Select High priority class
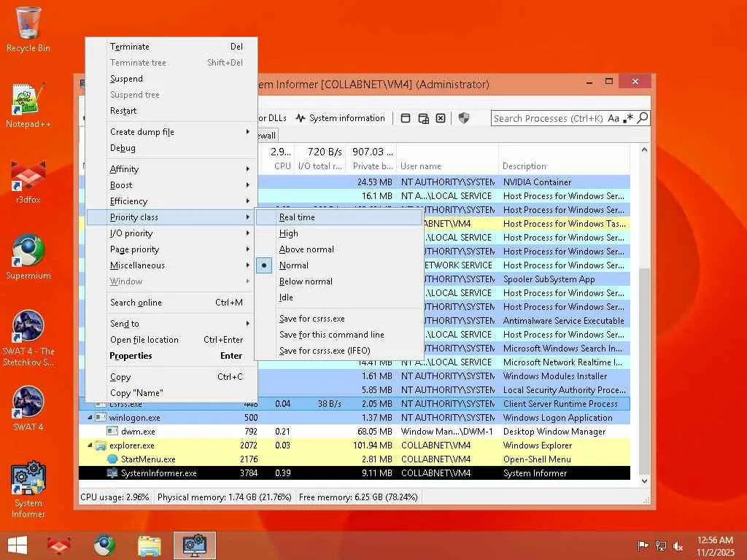747x560 pixels. coord(338,233)
